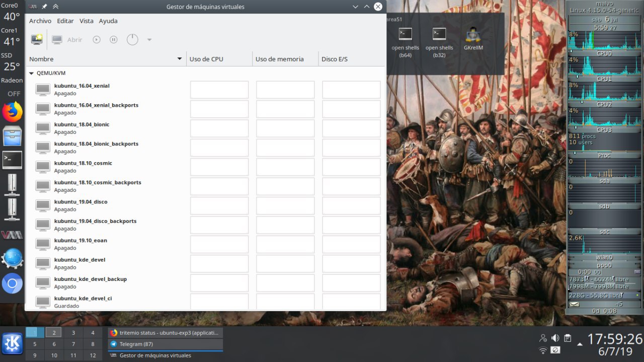
Task: Click the taskbar clock showing 17:59:26
Action: click(615, 338)
